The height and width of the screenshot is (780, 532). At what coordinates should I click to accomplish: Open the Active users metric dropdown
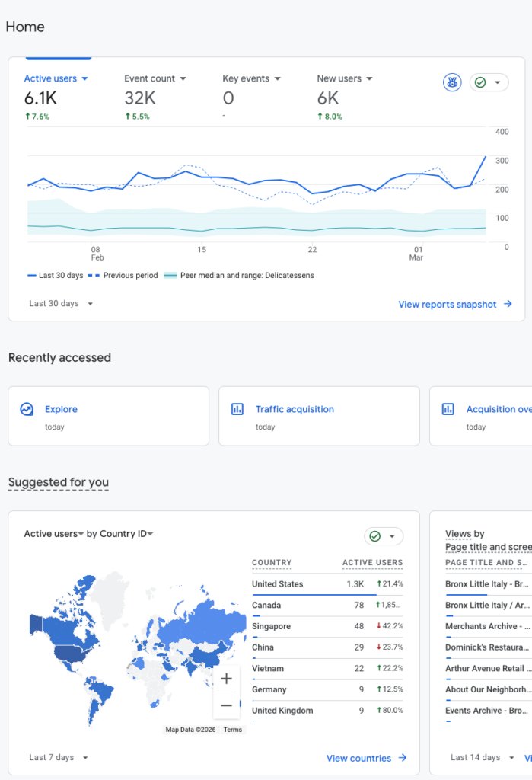pyautogui.click(x=84, y=78)
